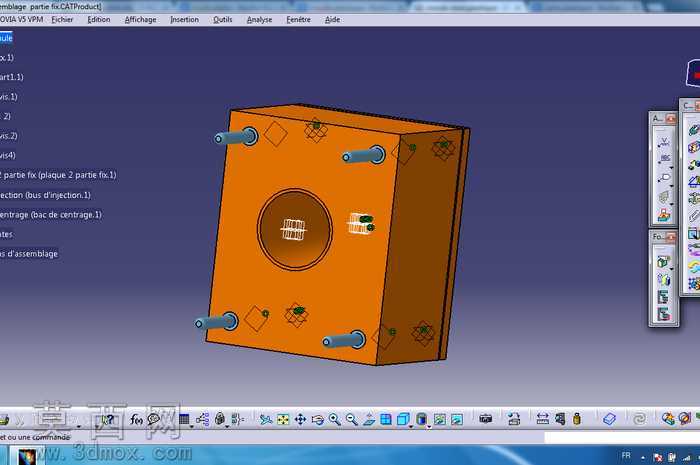This screenshot has height=465, width=700.
Task: Click the capture camera icon
Action: point(485,419)
